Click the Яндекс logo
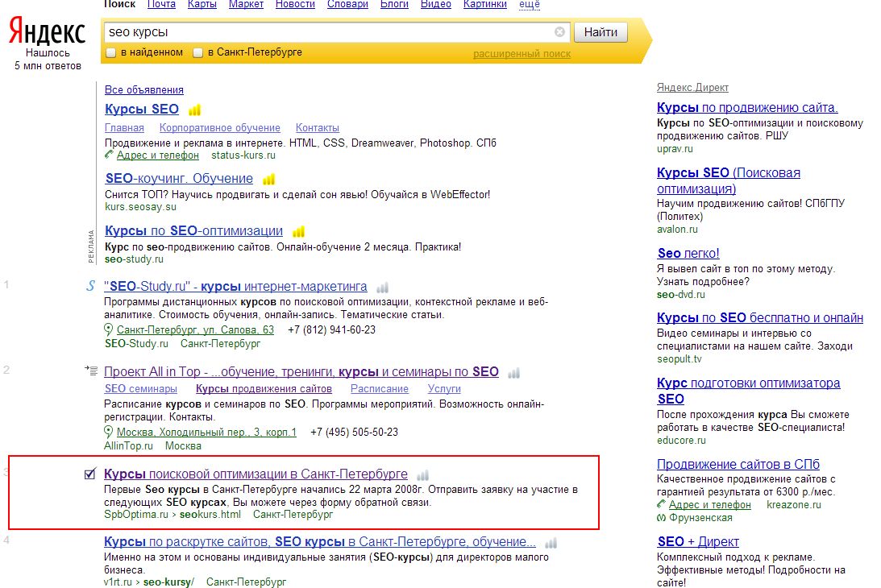 tap(48, 32)
